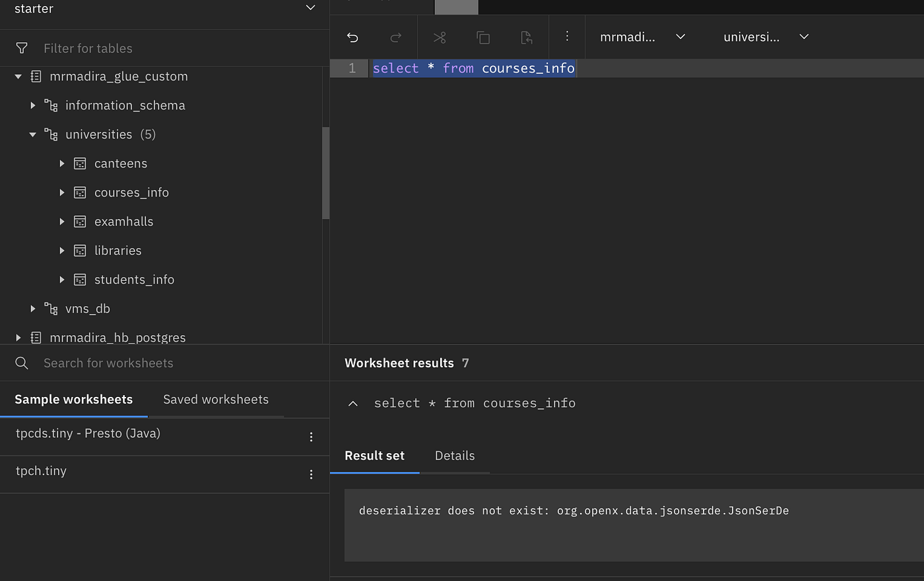Click the filter funnel icon
Viewport: 924px width, 581px height.
[x=22, y=48]
